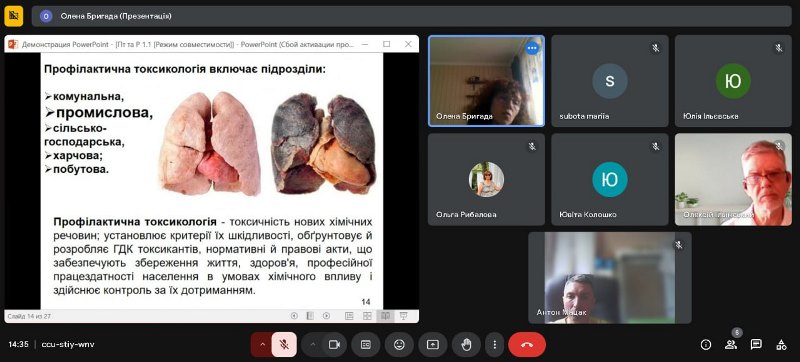Open the emoji reactions button

click(399, 345)
